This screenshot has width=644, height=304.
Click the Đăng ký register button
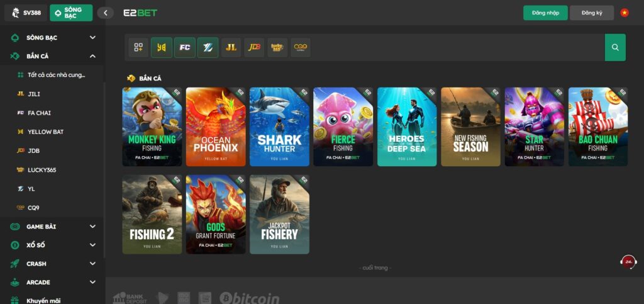592,13
